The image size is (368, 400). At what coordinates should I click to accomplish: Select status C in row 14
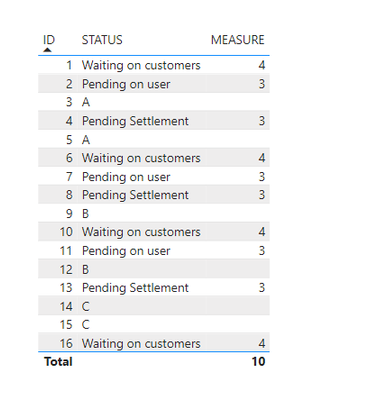pyautogui.click(x=86, y=306)
